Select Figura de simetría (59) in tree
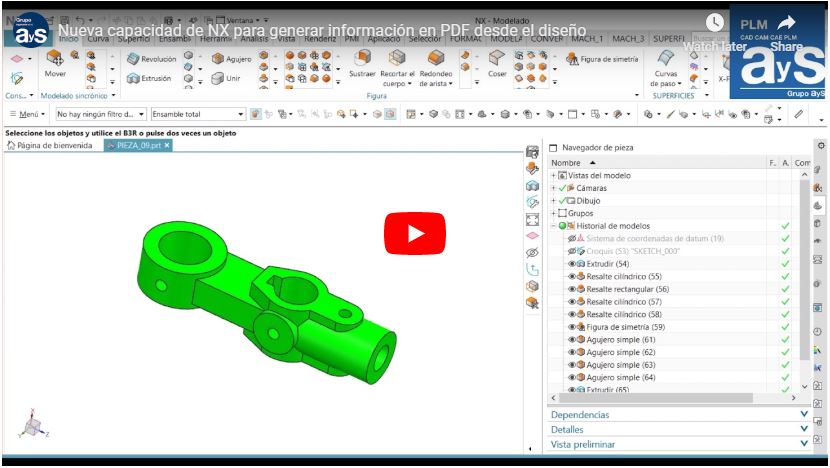This screenshot has height=468, width=830. (625, 327)
